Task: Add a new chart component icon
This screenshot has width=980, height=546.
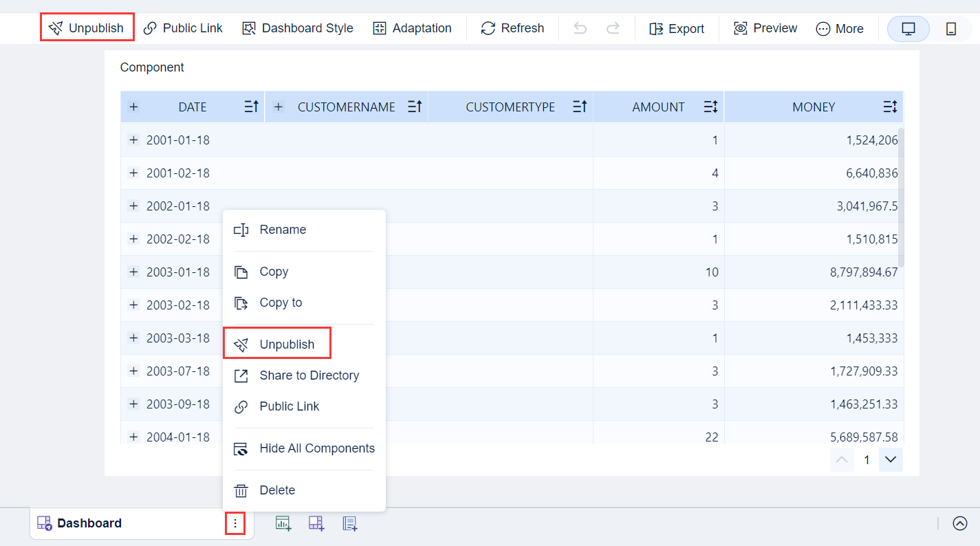Action: click(283, 523)
